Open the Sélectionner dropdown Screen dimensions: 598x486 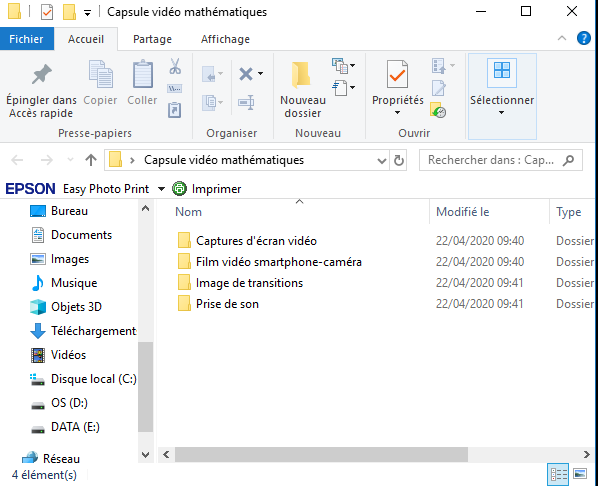(x=502, y=96)
